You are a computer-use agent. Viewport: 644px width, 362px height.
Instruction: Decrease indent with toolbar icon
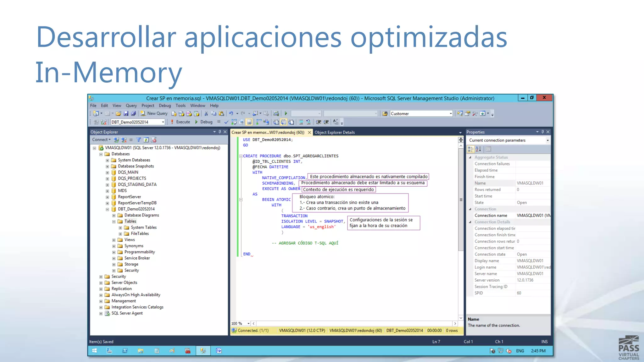tap(319, 122)
